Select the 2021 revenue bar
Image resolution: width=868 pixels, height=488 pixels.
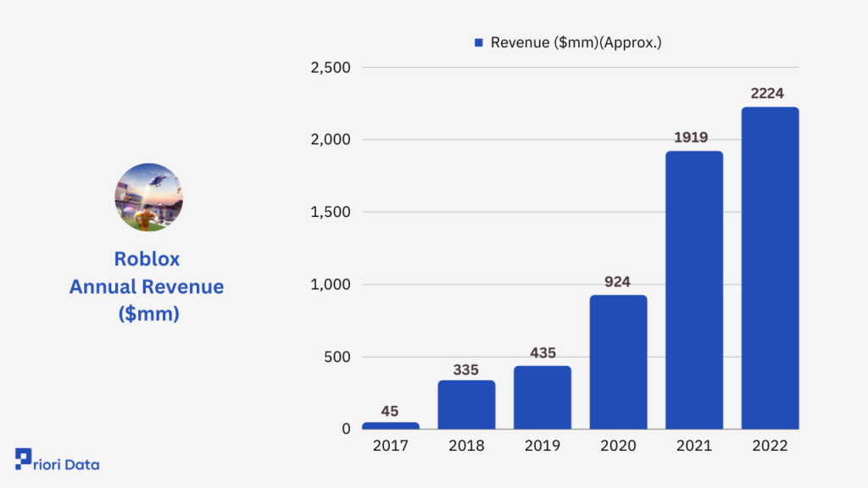click(x=694, y=290)
